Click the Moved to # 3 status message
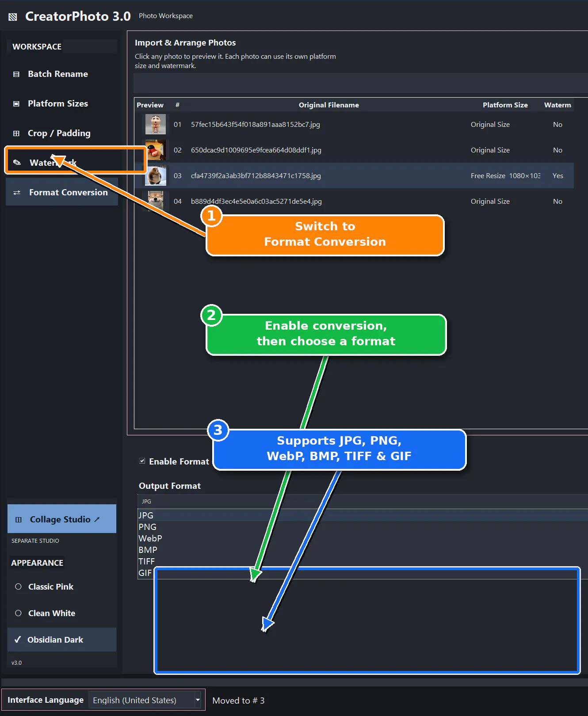This screenshot has width=588, height=716. click(x=239, y=701)
